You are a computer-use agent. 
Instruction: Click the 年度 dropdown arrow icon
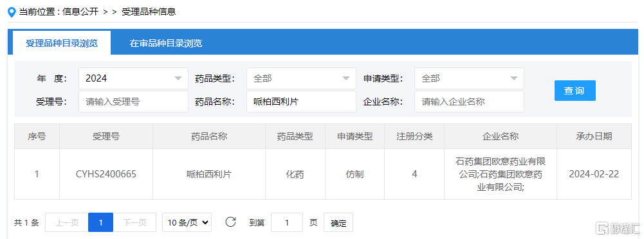click(x=178, y=78)
